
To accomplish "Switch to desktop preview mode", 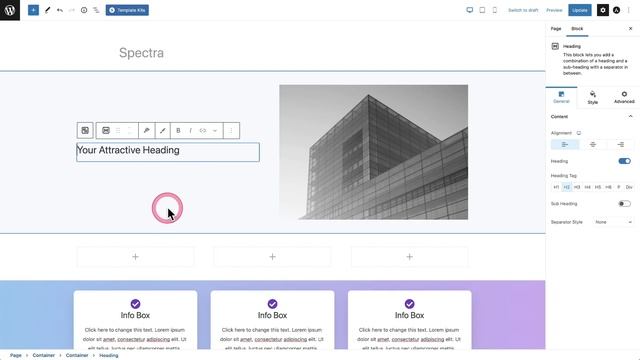I will (x=470, y=10).
